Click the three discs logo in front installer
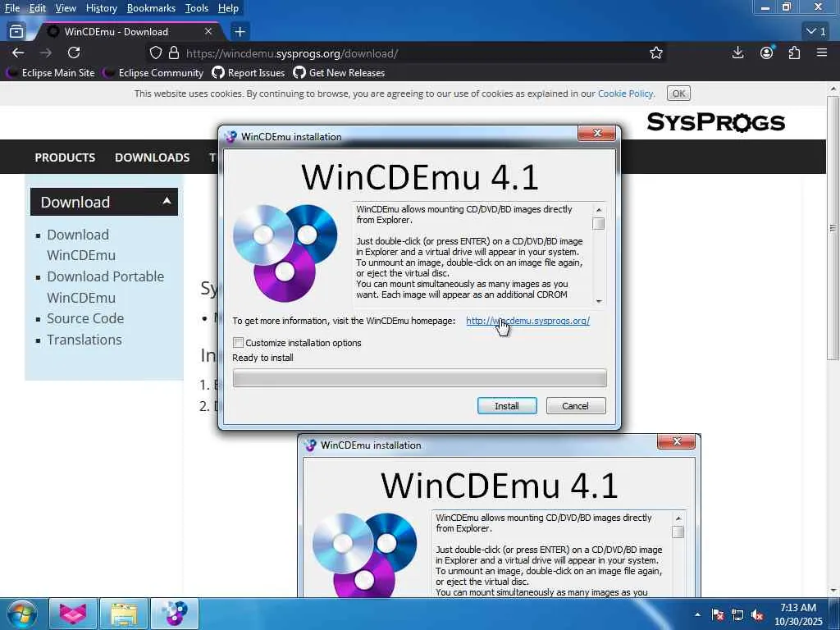Image resolution: width=840 pixels, height=630 pixels. [x=285, y=253]
